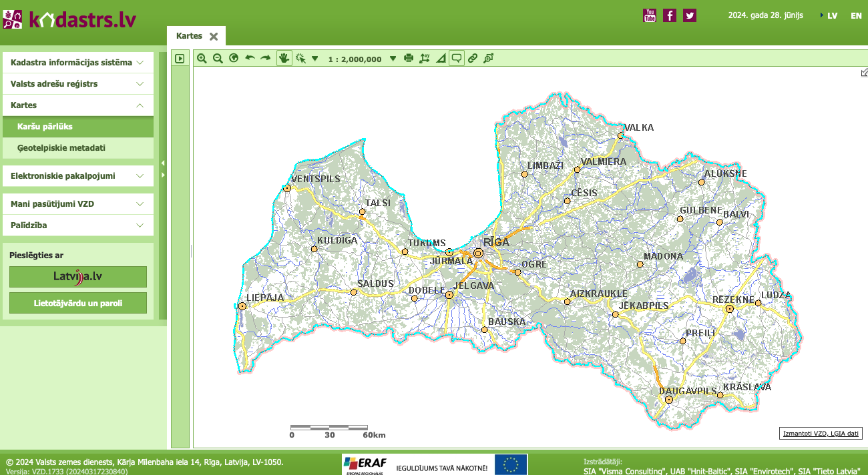Click the Rīga city marker on map

[478, 253]
